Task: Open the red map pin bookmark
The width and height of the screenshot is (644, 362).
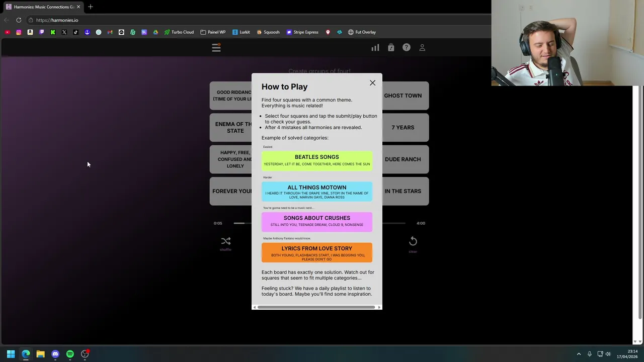Action: [x=328, y=32]
